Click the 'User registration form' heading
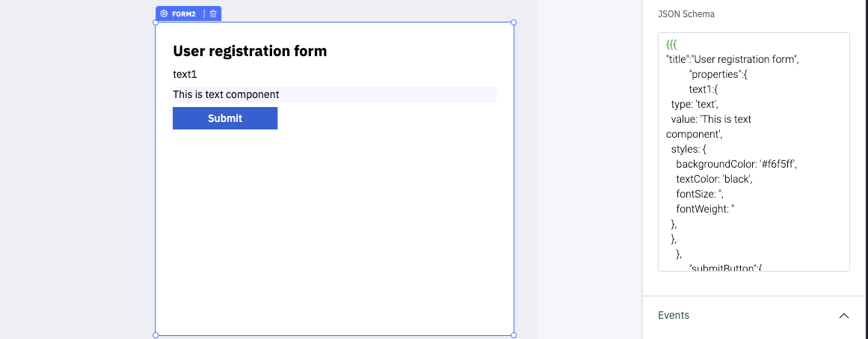The height and width of the screenshot is (339, 868). point(250,51)
